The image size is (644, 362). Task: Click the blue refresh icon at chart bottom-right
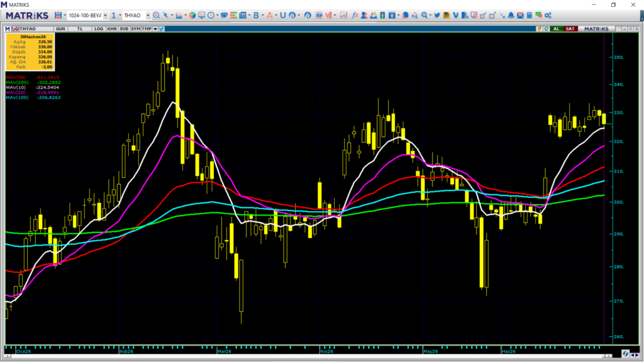point(625,354)
